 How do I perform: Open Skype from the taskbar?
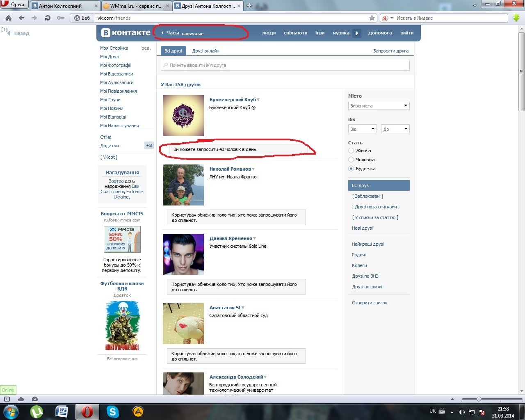tap(112, 411)
